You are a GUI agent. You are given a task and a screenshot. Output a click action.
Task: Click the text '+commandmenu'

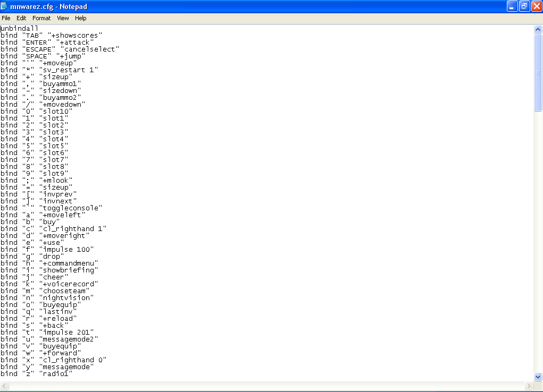(x=69, y=263)
